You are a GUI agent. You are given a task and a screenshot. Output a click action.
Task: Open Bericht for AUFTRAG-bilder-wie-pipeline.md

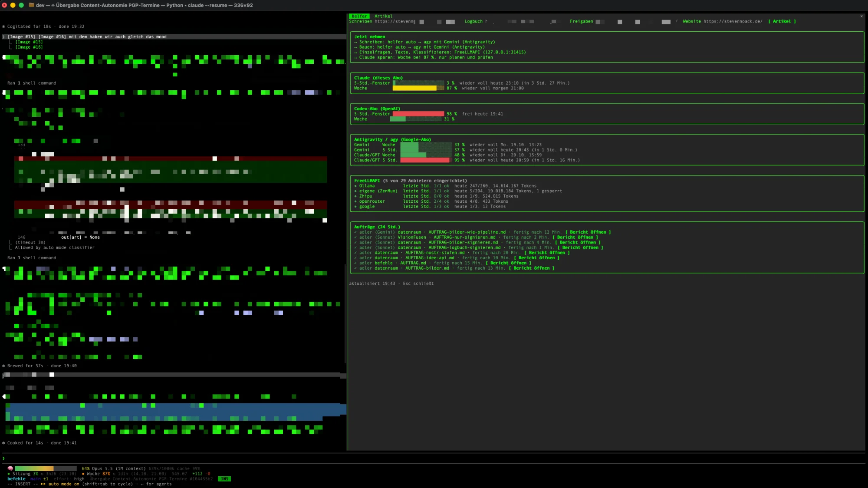click(588, 232)
